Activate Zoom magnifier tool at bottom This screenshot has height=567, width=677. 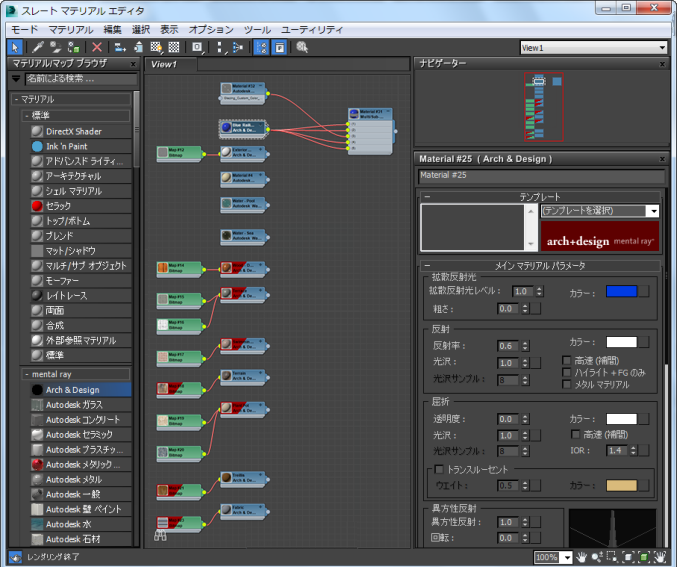click(597, 557)
